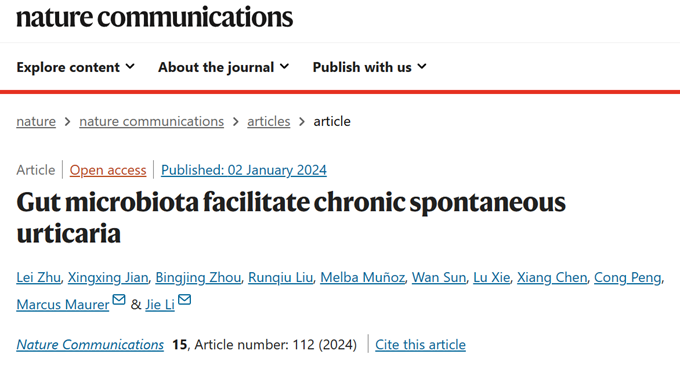Expand the Explore content chevron
This screenshot has width=680, height=365.
130,67
